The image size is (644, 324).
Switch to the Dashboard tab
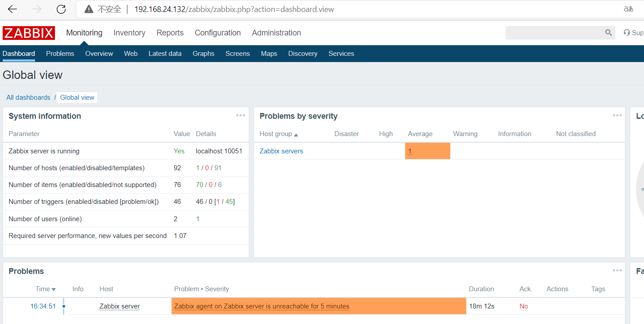19,54
